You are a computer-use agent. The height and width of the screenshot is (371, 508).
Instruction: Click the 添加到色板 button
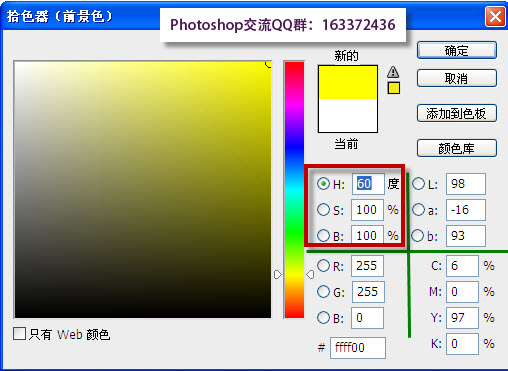point(457,114)
